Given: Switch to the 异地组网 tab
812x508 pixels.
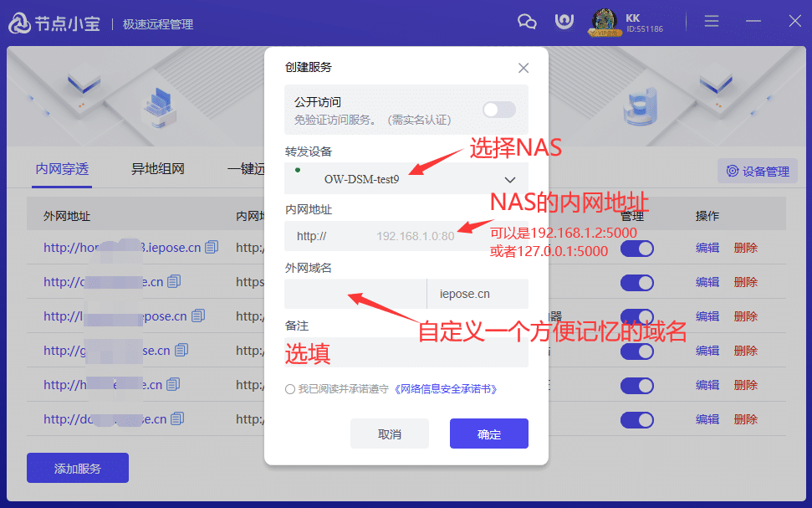Looking at the screenshot, I should [x=158, y=169].
